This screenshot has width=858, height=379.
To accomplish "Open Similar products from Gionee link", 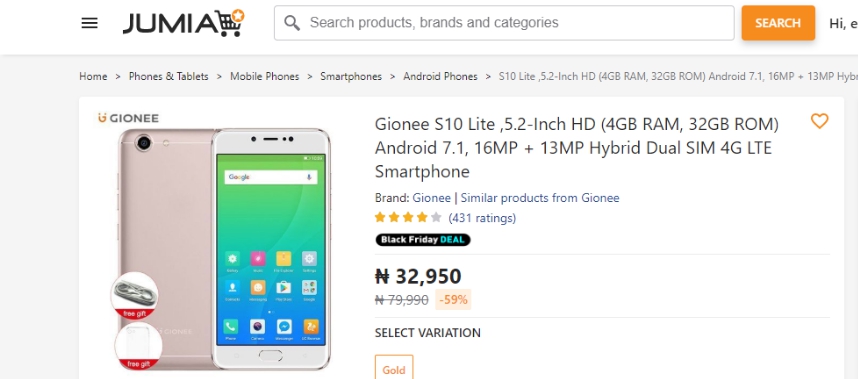I will [540, 198].
